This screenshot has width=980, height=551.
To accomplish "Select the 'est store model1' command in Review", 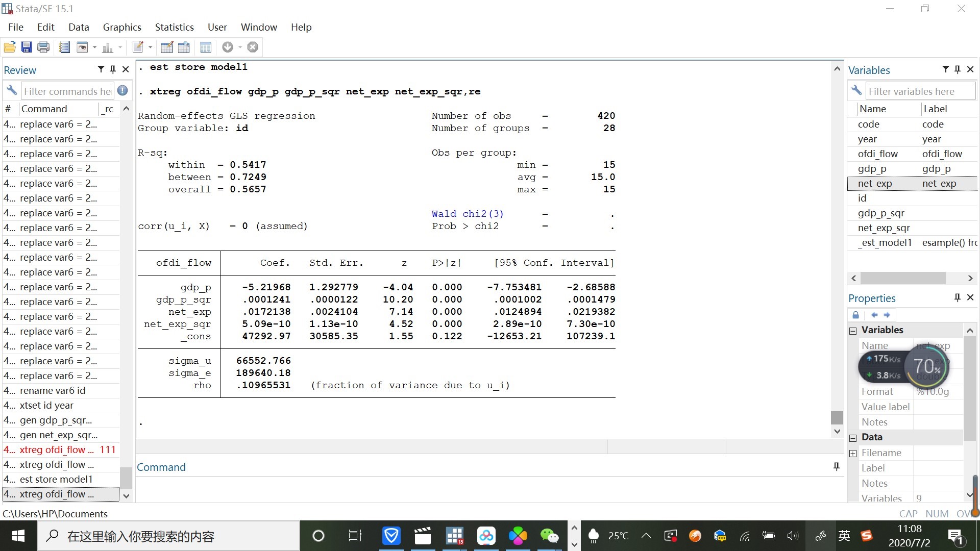I will (x=61, y=479).
